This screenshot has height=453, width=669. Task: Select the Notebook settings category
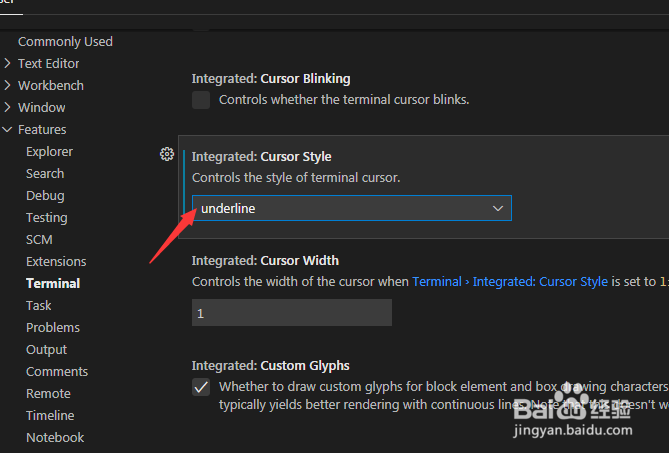(55, 437)
